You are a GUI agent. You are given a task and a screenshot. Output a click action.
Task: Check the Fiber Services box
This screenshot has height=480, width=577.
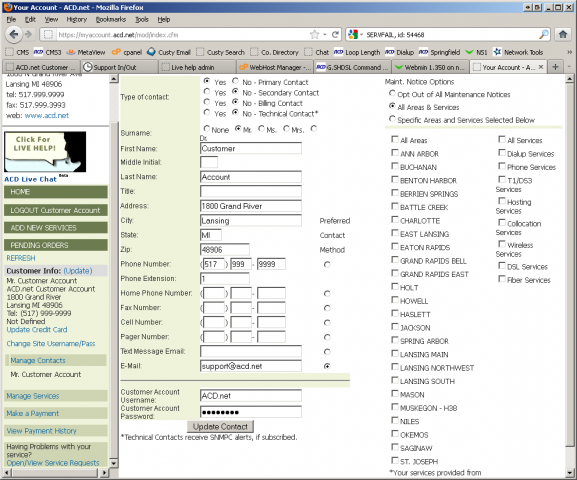[502, 279]
